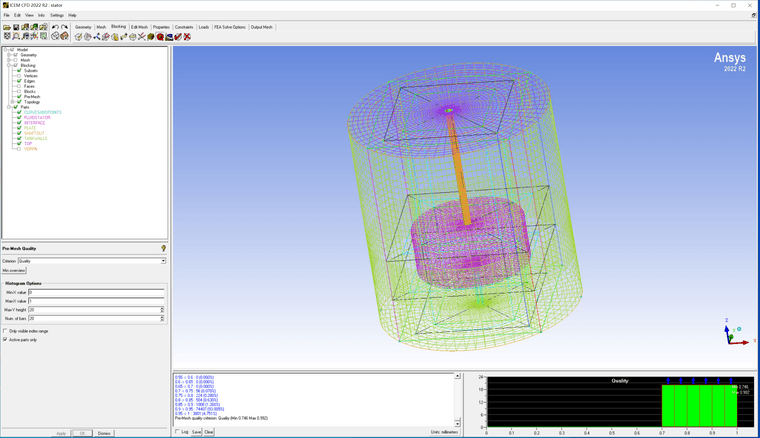The width and height of the screenshot is (760, 438).
Task: Enable the Faces checkbox in tree
Action: tap(19, 86)
